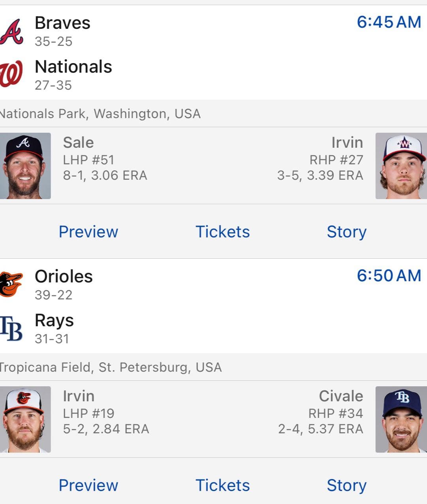Read the Story for Braves-Nationals game
Viewport: 427px width, 504px height.
tap(346, 232)
